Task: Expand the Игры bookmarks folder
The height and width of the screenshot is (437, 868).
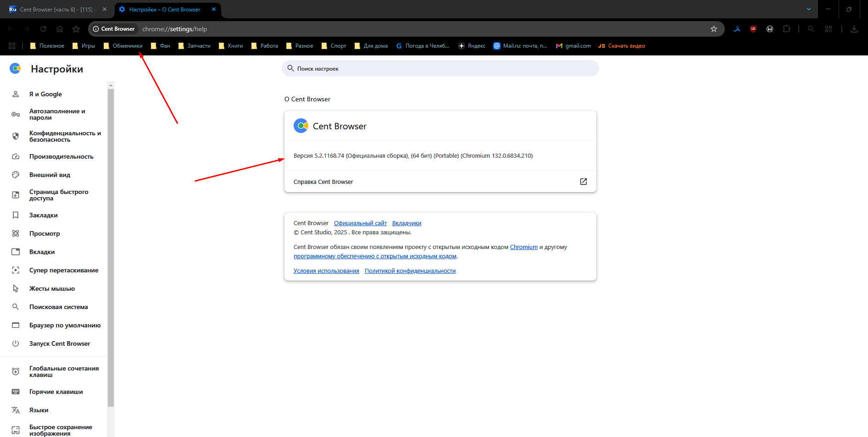Action: tap(83, 46)
